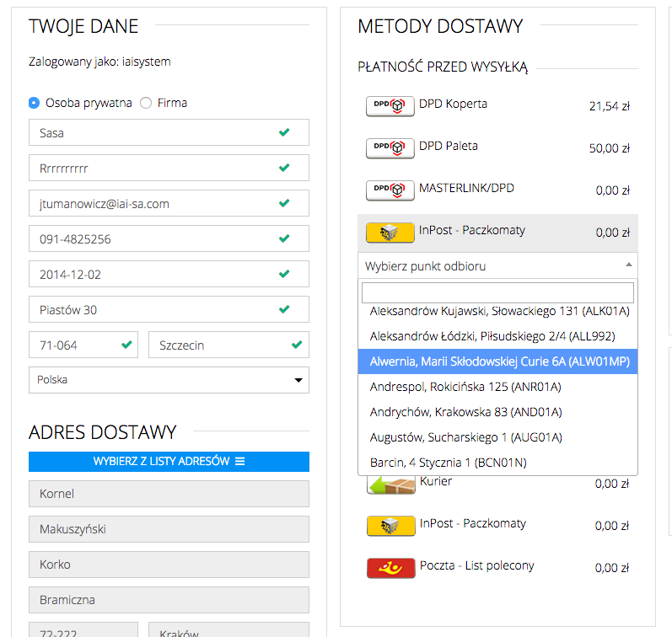672x637 pixels.
Task: Click the highlighted InPost Paczkomaty yellow logo
Action: (x=390, y=233)
